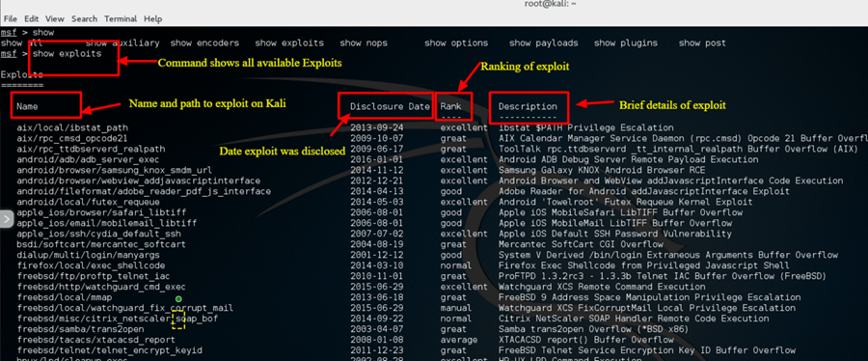Select the Rank column header

click(450, 106)
